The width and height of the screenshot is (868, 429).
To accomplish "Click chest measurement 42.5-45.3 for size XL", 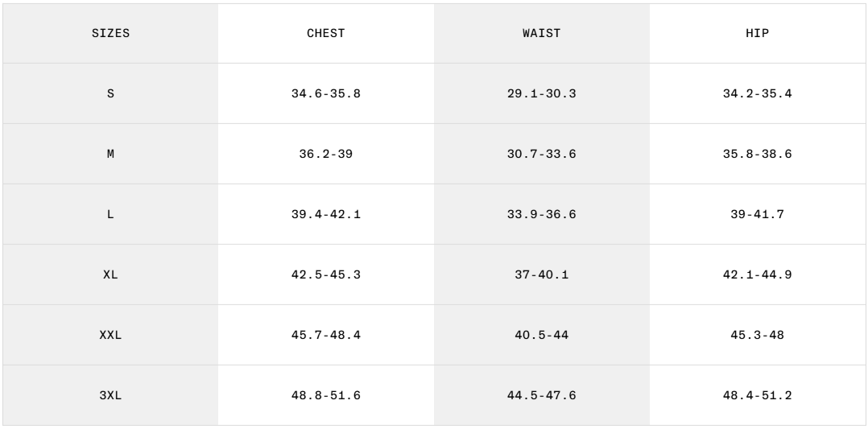I will point(325,274).
